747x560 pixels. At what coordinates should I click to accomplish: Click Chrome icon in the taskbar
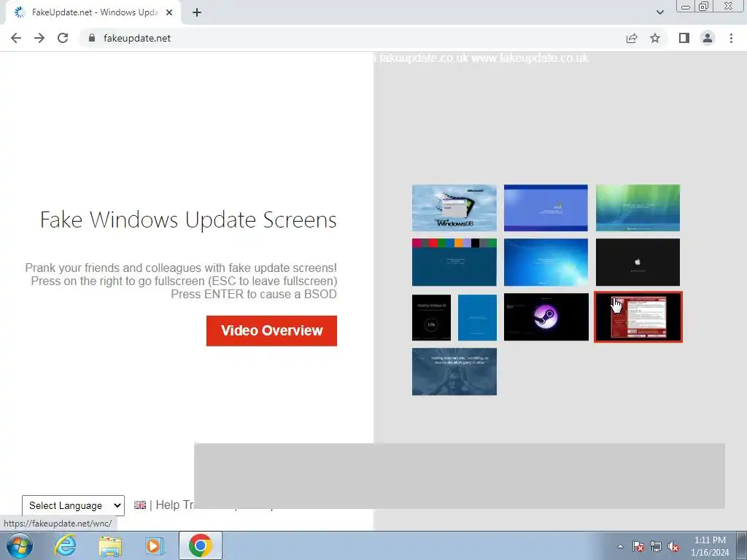(x=201, y=545)
